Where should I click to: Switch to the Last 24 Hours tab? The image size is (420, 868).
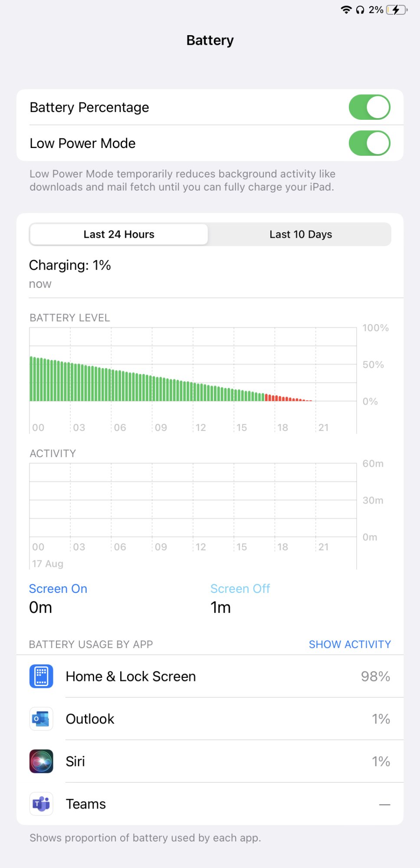(119, 234)
